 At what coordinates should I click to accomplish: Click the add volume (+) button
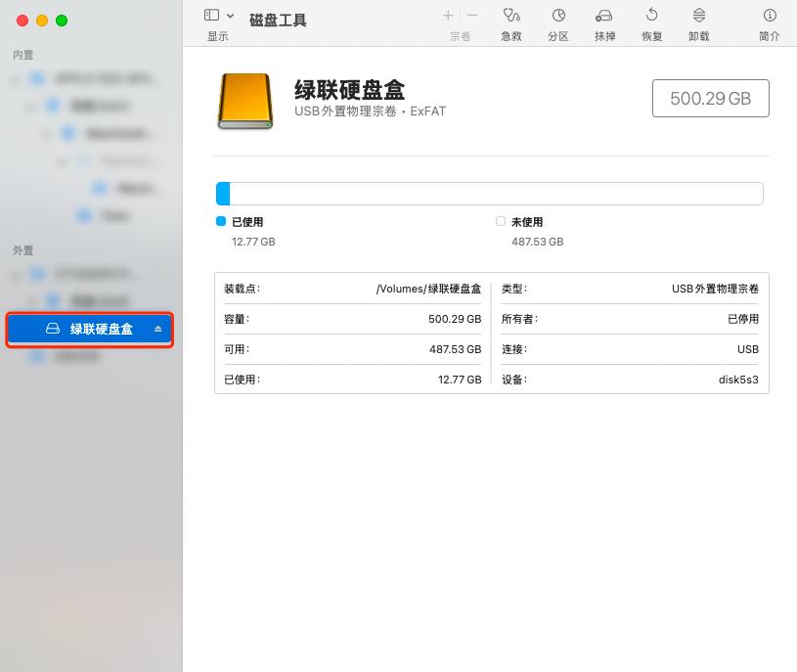pyautogui.click(x=447, y=16)
